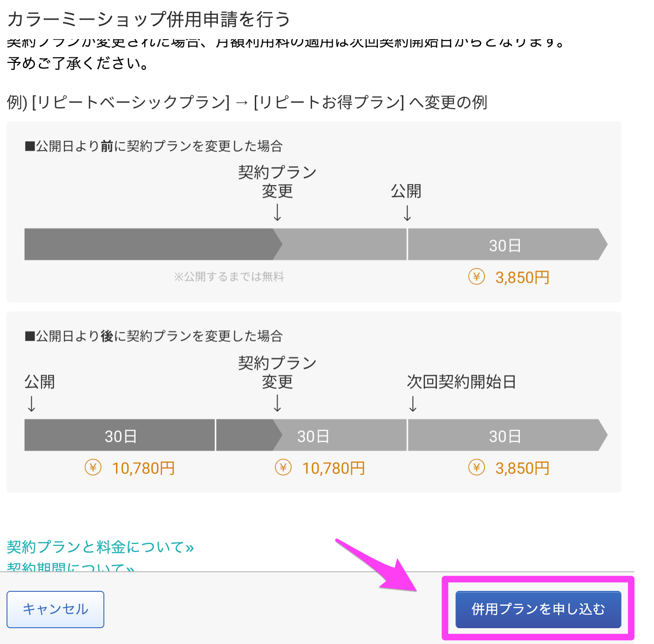Click the 30日 segment in top timeline
Viewport: 654px width, 644px height.
(x=505, y=244)
